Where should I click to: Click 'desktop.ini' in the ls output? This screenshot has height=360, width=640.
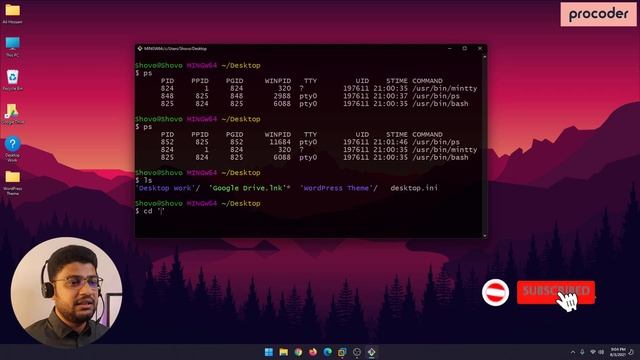point(414,188)
